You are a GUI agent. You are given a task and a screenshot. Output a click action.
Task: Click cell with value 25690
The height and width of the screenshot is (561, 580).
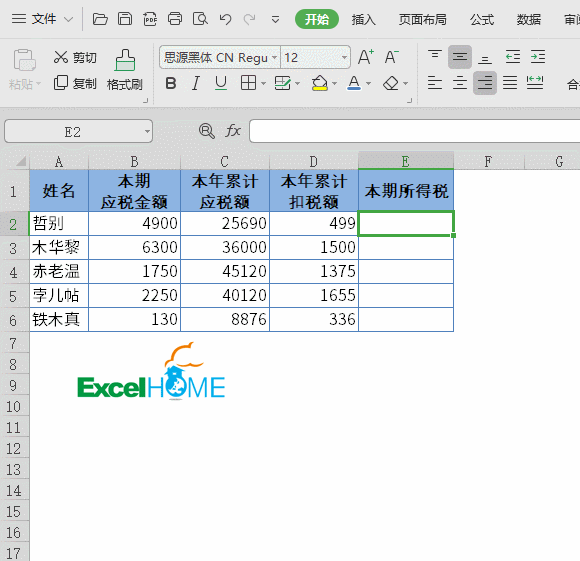click(x=225, y=223)
